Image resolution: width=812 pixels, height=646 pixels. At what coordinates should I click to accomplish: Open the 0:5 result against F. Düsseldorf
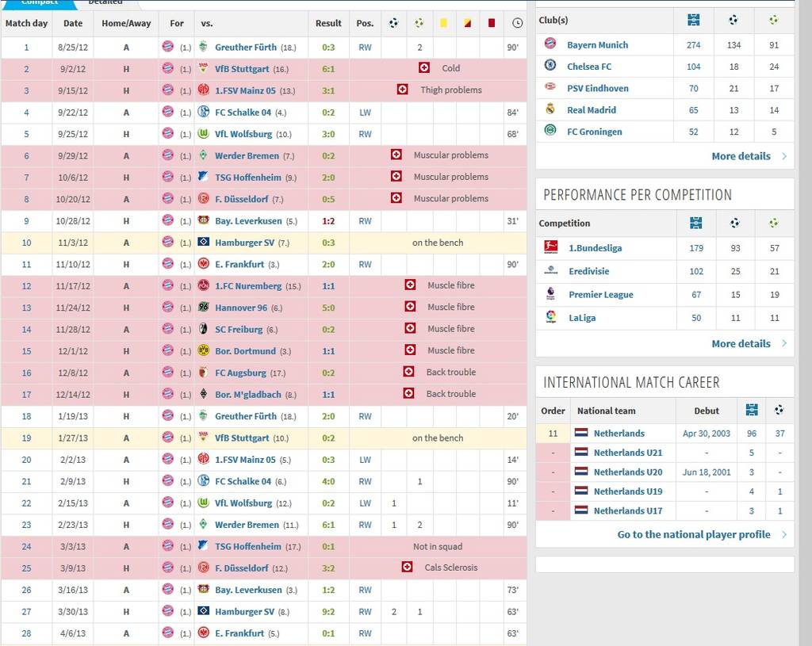328,199
